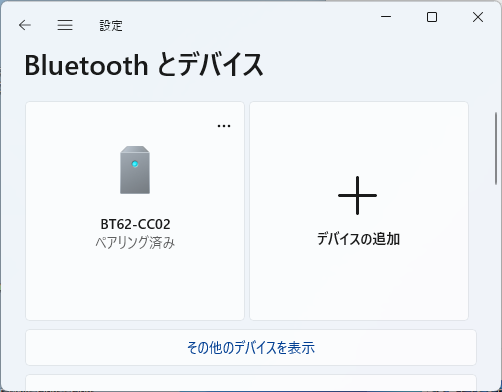Screen dimensions: 502x392
Task: Minimize the settings window
Action: click(386, 17)
